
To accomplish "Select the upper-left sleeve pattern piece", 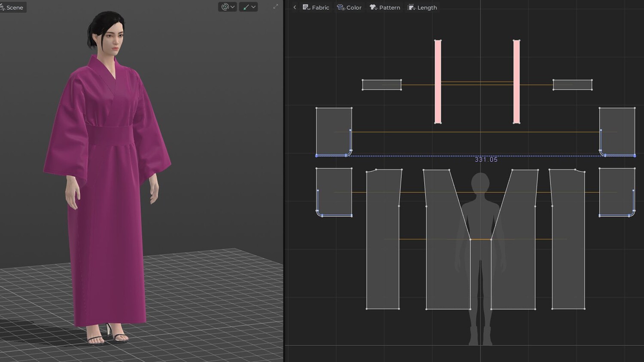I will tap(334, 132).
